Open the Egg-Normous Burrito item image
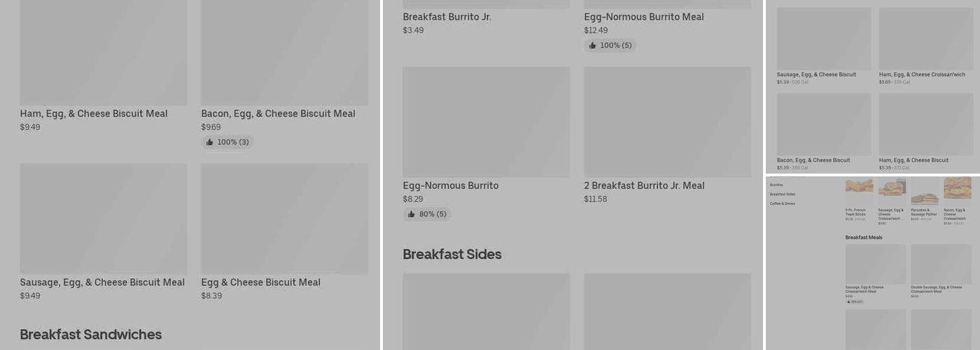980x350 pixels. pyautogui.click(x=486, y=122)
